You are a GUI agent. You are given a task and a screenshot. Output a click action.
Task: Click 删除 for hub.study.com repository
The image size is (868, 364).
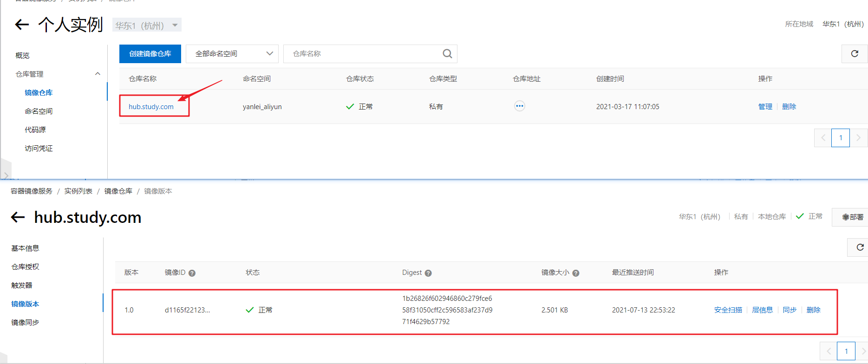coord(789,106)
